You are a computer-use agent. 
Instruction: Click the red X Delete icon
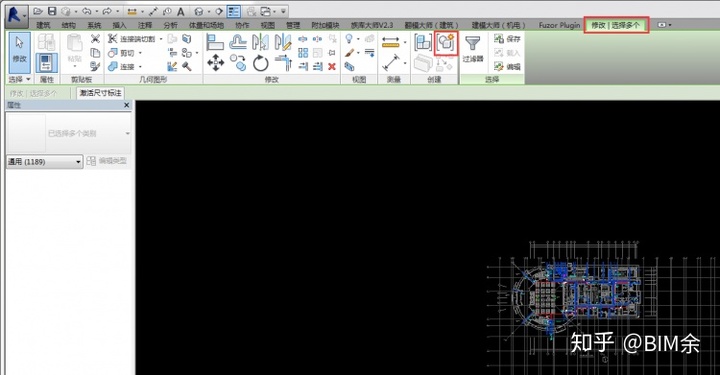click(x=332, y=67)
